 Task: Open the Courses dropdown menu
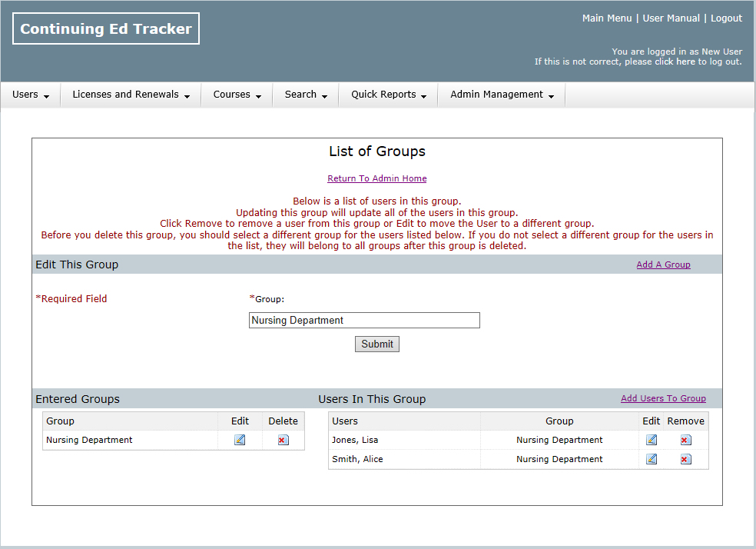(237, 95)
